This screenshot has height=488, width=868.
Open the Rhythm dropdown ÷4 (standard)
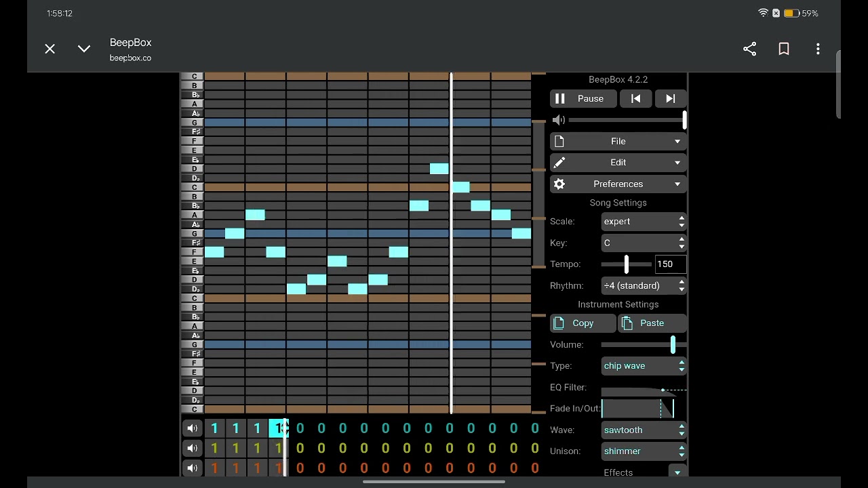point(644,285)
